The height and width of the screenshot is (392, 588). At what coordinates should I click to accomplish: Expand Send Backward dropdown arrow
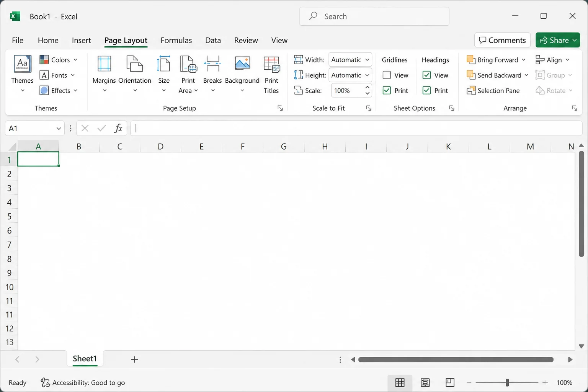(526, 75)
